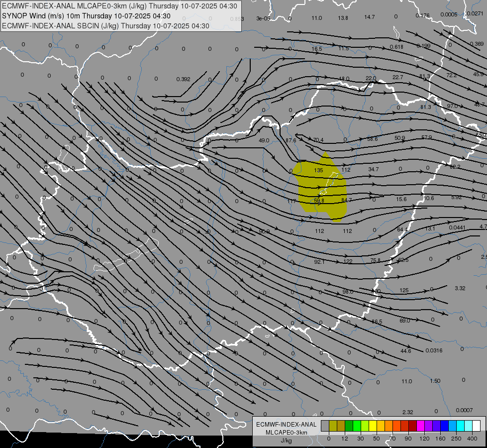Screen dimensions: 487x448
Task: Click the legend tick label 70
Action: pos(392,439)
